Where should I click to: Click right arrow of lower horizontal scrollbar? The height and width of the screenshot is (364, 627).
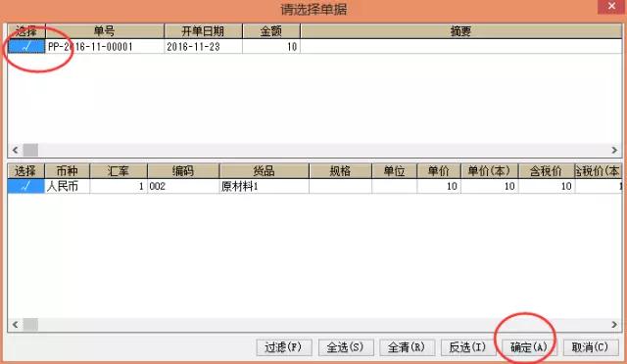[614, 325]
